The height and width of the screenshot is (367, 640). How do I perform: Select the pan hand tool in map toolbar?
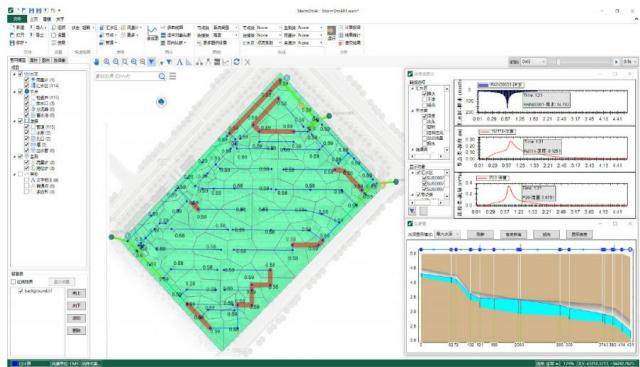pyautogui.click(x=97, y=62)
